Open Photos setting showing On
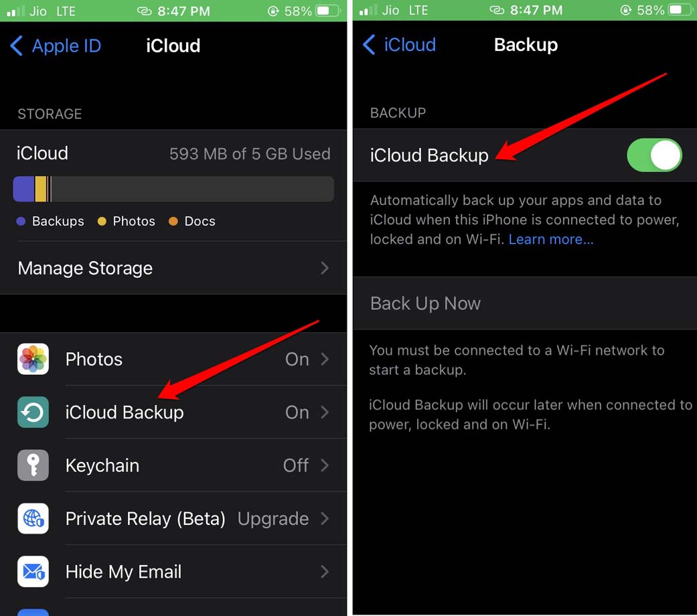 click(173, 359)
